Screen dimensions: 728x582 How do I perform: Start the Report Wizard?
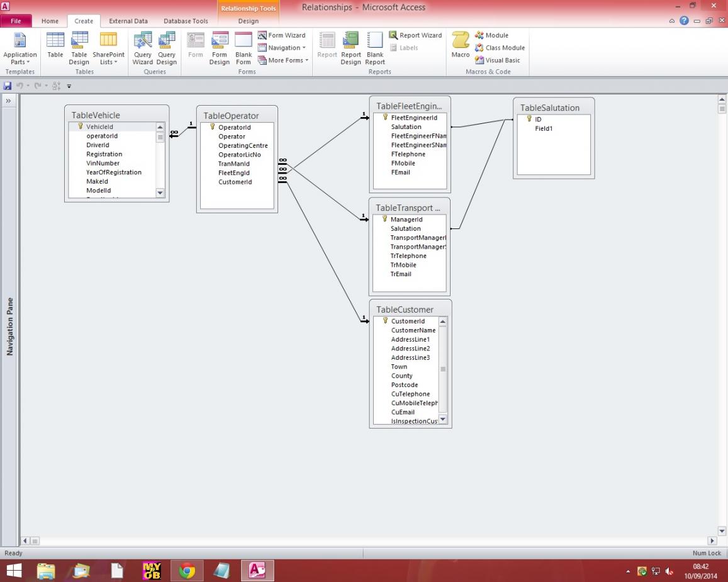point(415,35)
